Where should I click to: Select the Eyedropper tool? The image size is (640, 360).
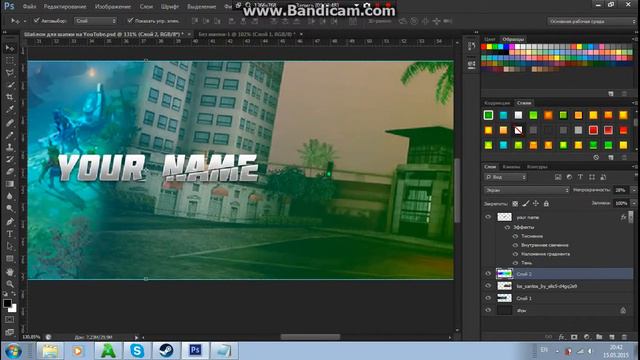[x=10, y=109]
